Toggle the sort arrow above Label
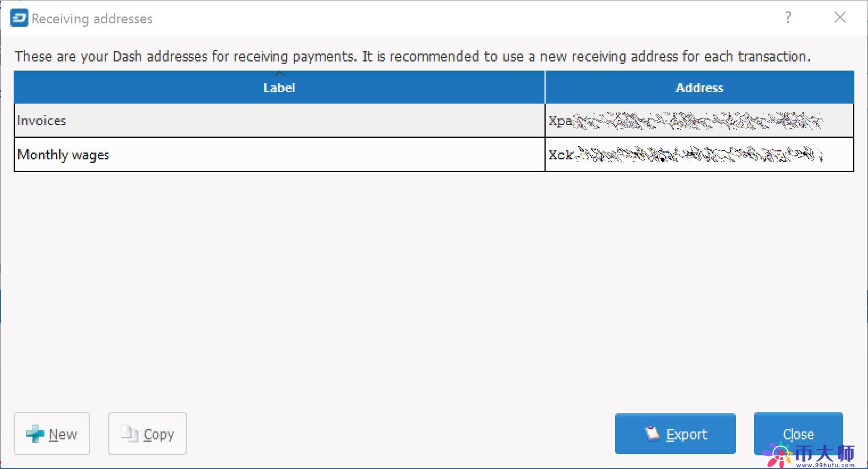The height and width of the screenshot is (469, 868). click(280, 74)
